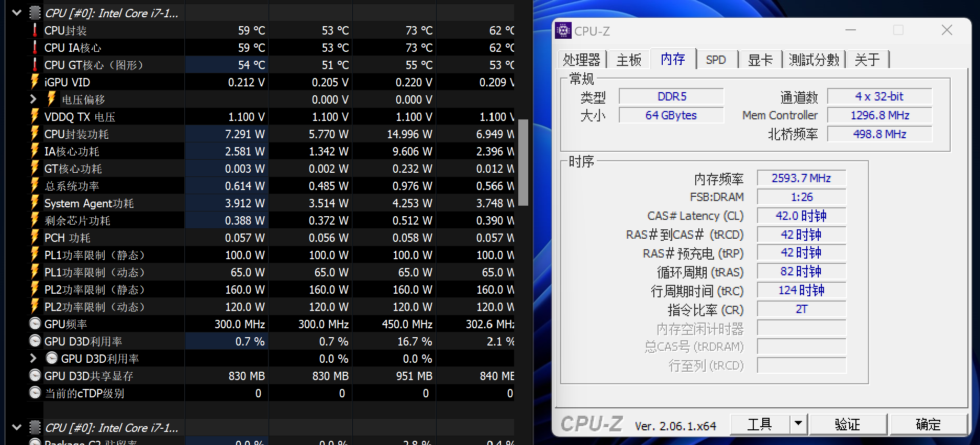Click the CPU-Z app icon in title bar

[563, 31]
